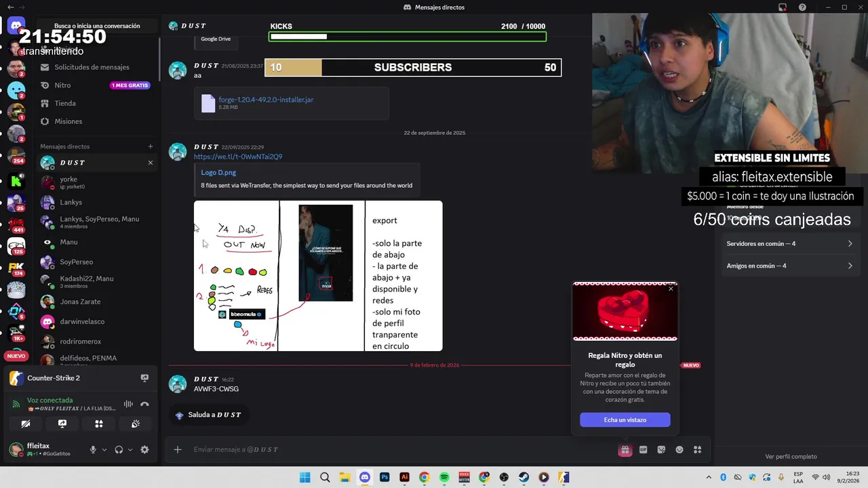Open Steam from the taskbar
868x488 pixels.
pyautogui.click(x=524, y=477)
